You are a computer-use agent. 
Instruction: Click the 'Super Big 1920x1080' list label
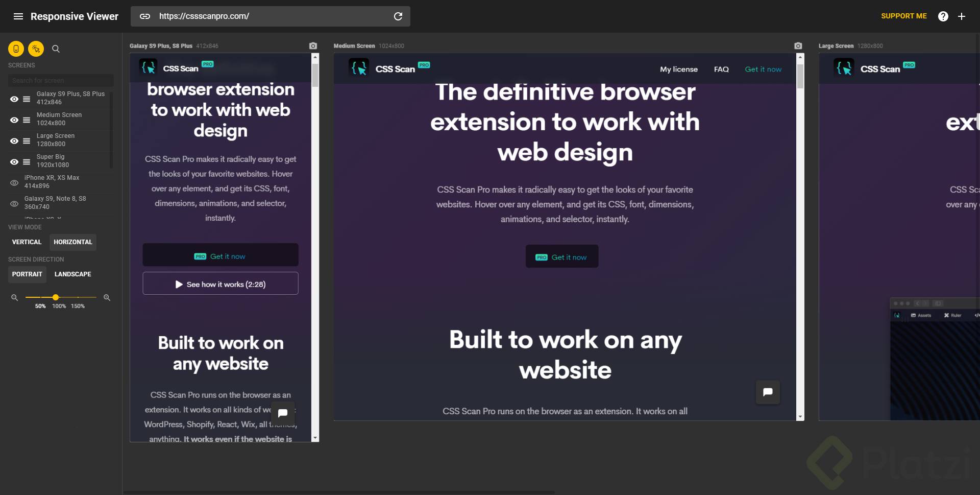tap(53, 161)
